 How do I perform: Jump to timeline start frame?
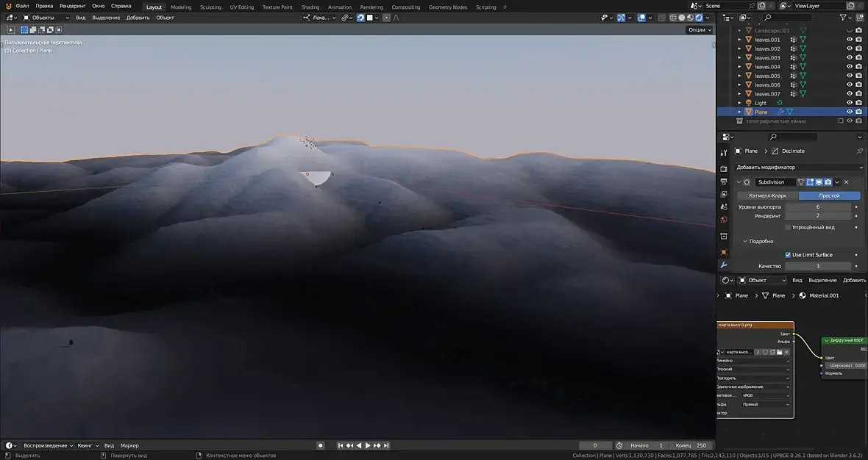click(x=341, y=445)
